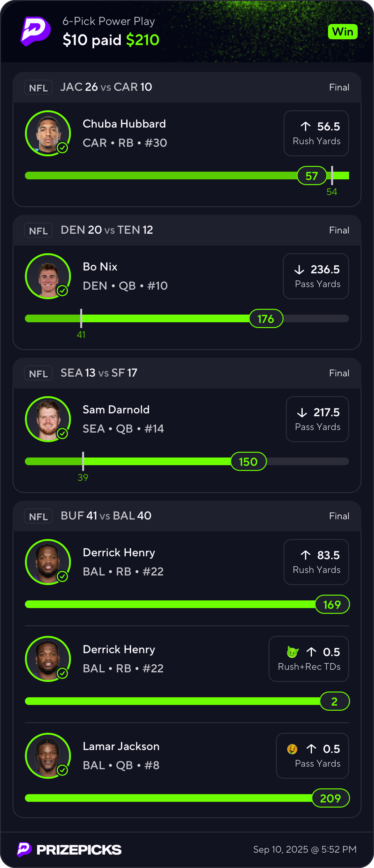The height and width of the screenshot is (868, 374).
Task: Click the down arrow beside 236.5 Pass Yards
Action: (299, 270)
